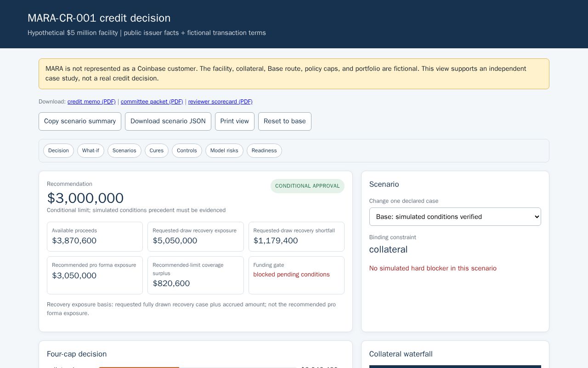Viewport: 588px width, 368px height.
Task: Open the reviewer scorecard (PDF) link
Action: (220, 102)
